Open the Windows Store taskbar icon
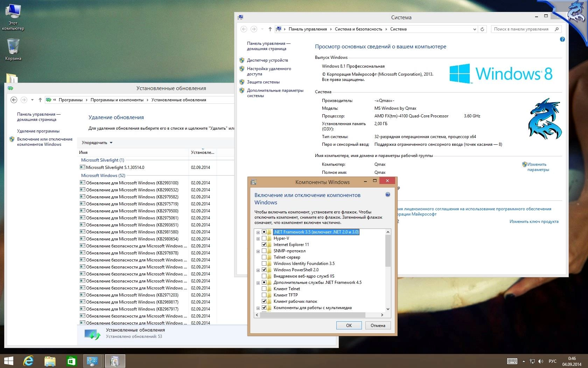 71,361
